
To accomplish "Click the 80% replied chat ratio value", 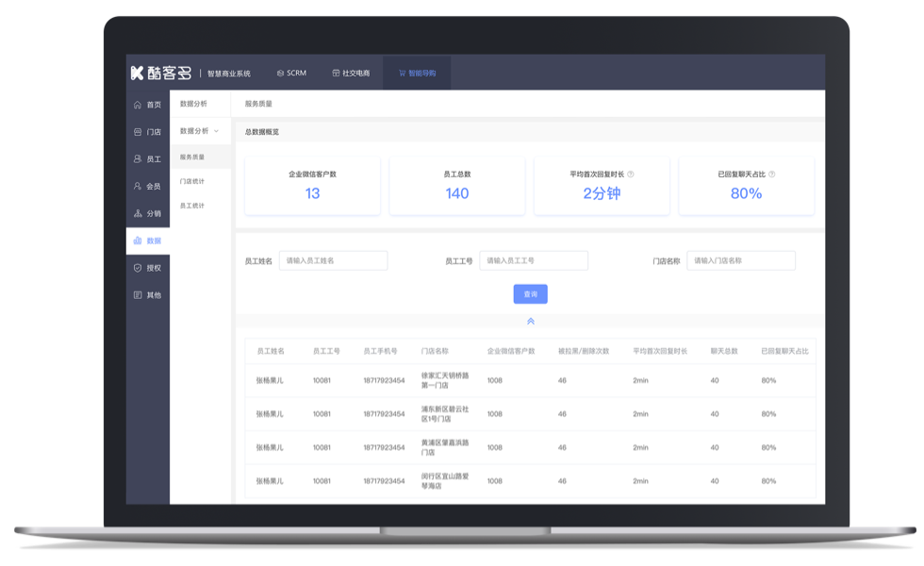I will pyautogui.click(x=746, y=193).
